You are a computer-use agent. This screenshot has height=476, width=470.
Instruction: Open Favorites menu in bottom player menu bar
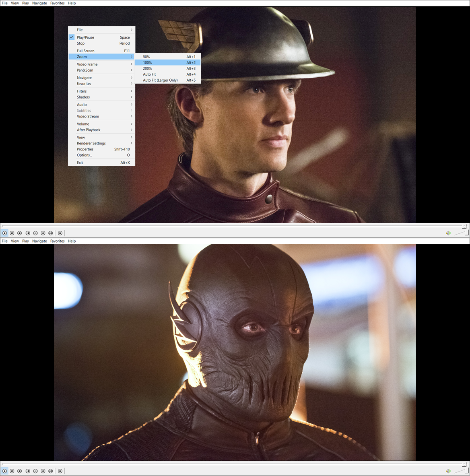pos(58,241)
